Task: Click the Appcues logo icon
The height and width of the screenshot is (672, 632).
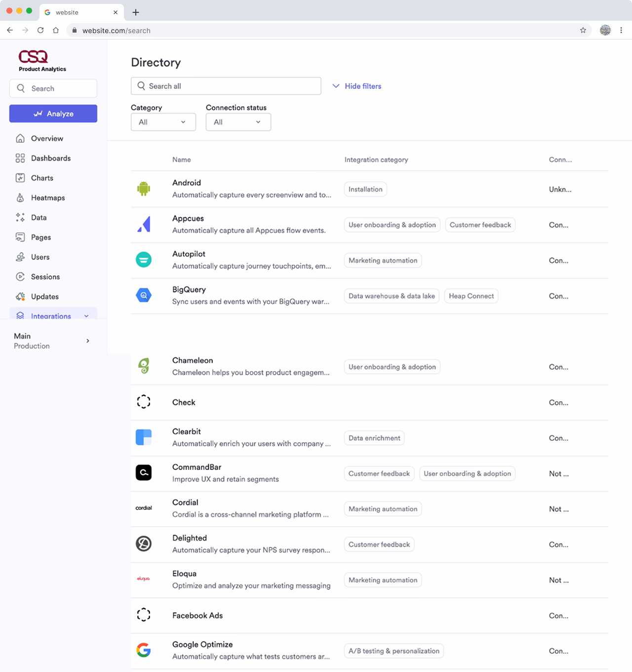Action: pyautogui.click(x=144, y=224)
